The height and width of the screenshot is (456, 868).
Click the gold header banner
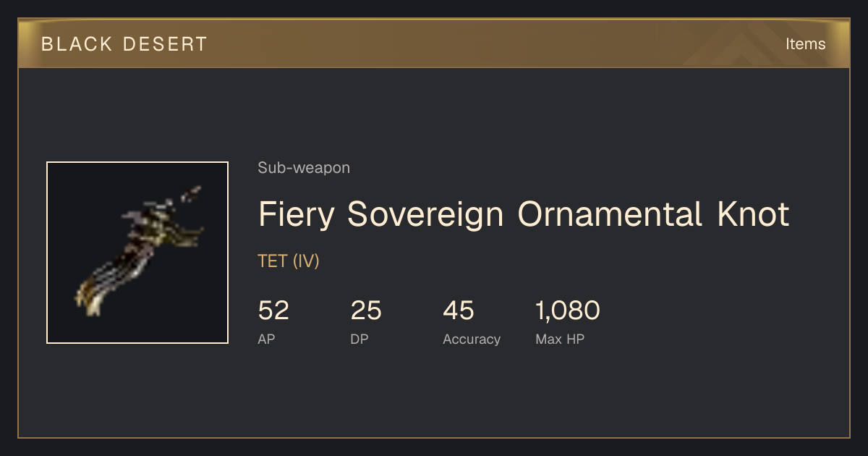(x=434, y=43)
